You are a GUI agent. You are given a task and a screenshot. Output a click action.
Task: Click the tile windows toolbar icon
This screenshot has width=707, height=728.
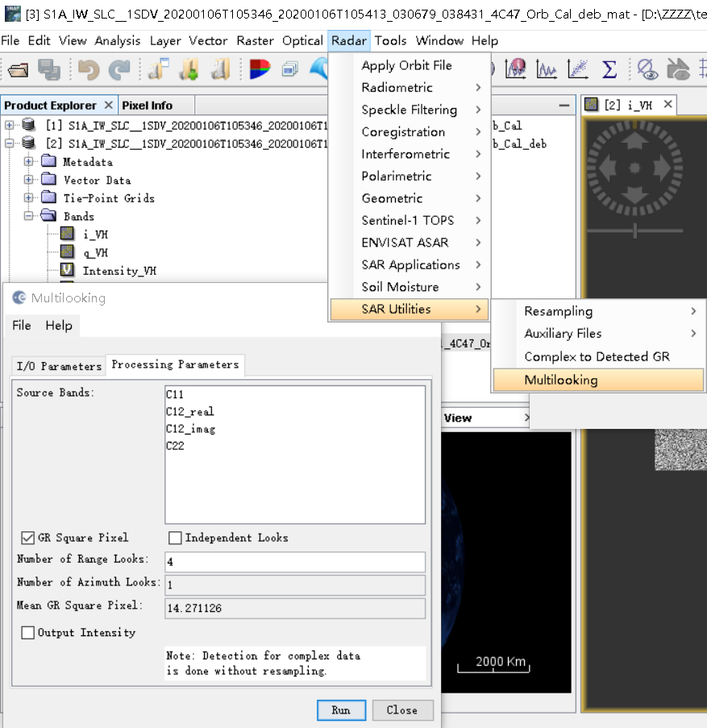290,69
